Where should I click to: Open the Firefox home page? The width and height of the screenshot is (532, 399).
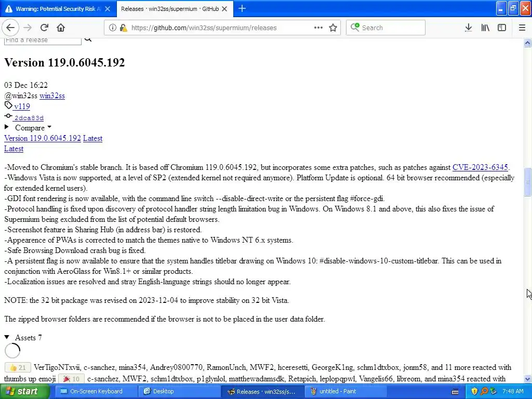(x=61, y=28)
